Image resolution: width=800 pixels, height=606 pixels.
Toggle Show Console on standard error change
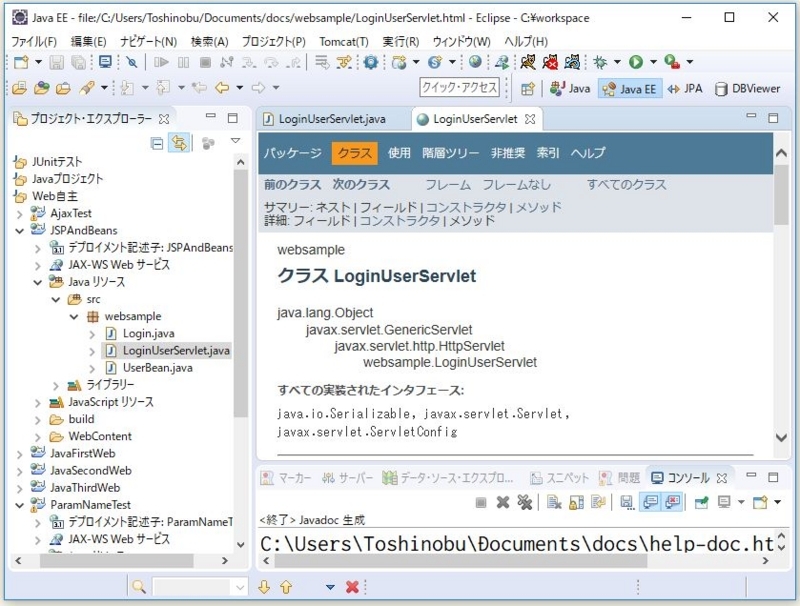tap(673, 503)
